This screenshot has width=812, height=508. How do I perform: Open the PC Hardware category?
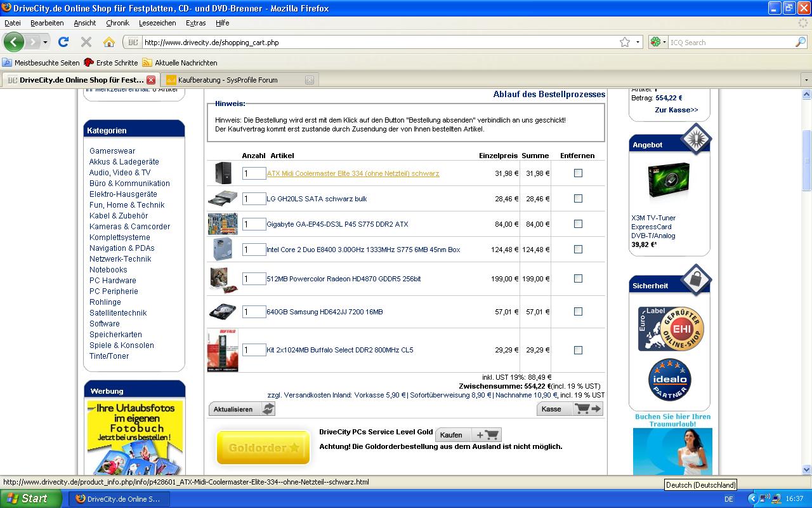(113, 281)
